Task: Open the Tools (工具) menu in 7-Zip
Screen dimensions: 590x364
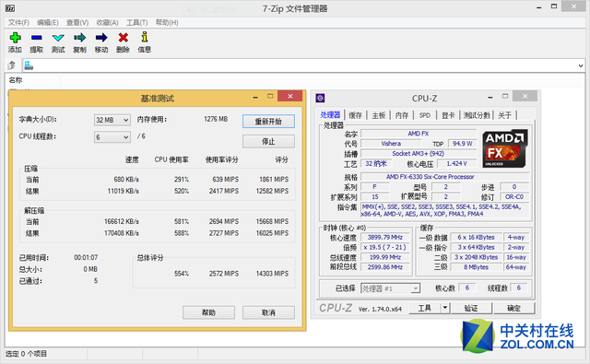Action: point(136,22)
